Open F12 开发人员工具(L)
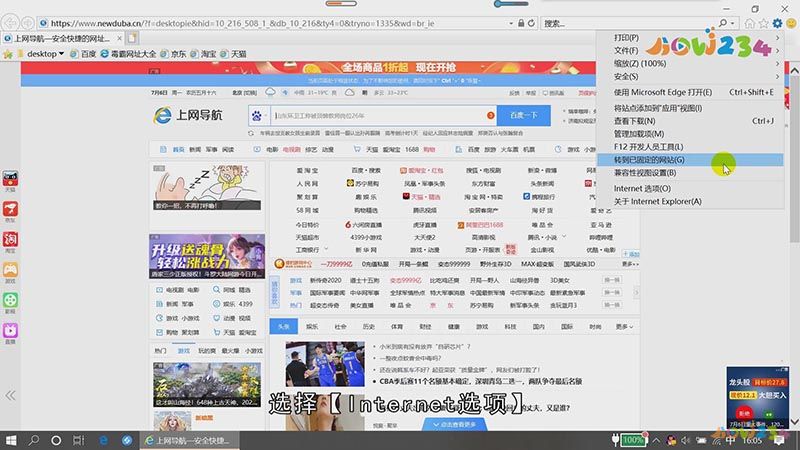The image size is (800, 450). [x=690, y=146]
